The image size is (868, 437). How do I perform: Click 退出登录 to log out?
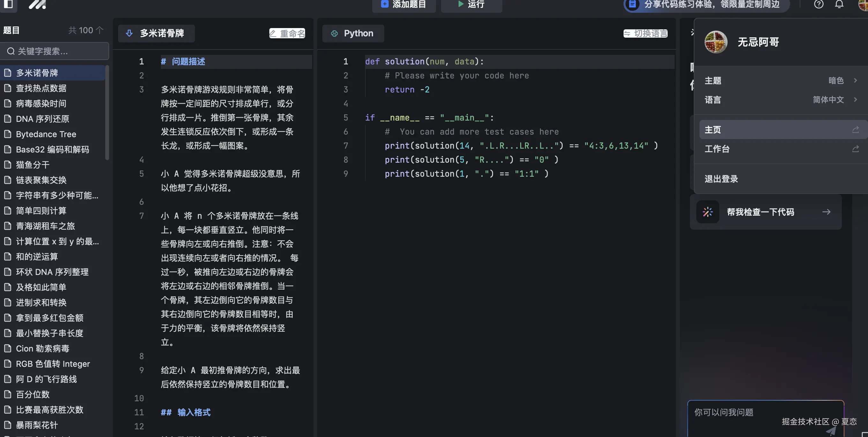point(721,179)
